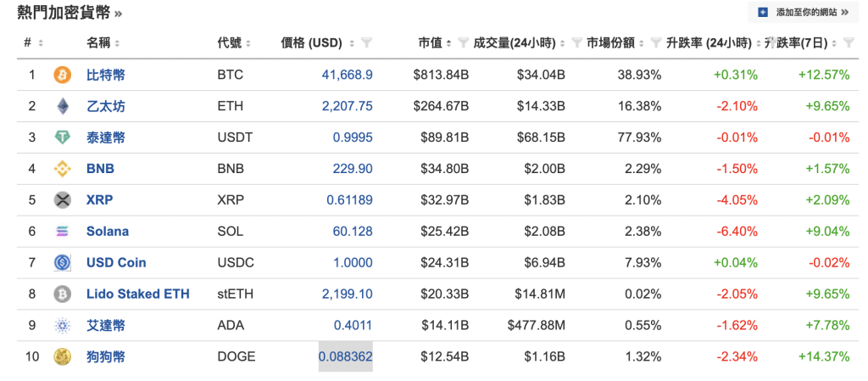Click the Ethereum diamond icon
868x381 pixels.
point(63,106)
